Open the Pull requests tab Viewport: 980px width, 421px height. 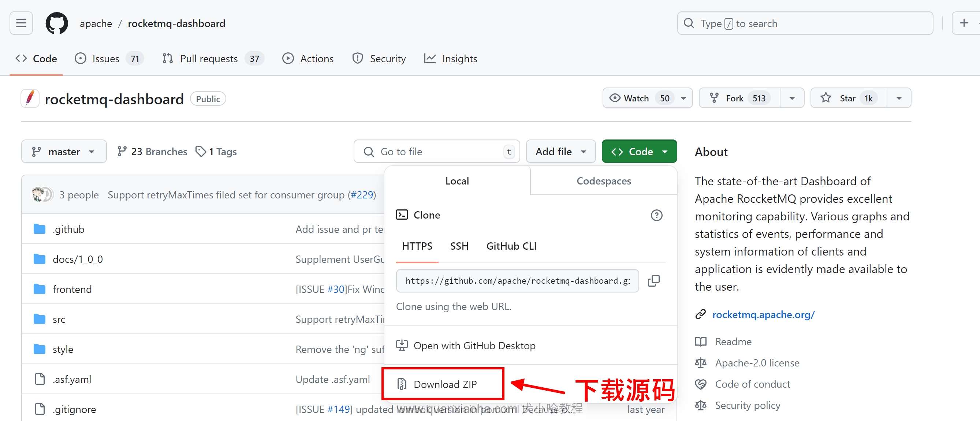[209, 59]
